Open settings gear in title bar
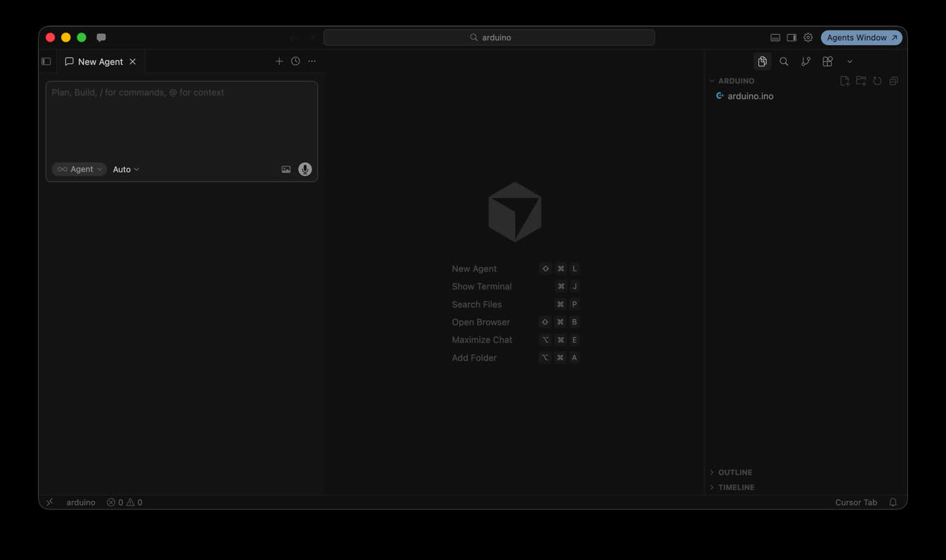 point(808,38)
